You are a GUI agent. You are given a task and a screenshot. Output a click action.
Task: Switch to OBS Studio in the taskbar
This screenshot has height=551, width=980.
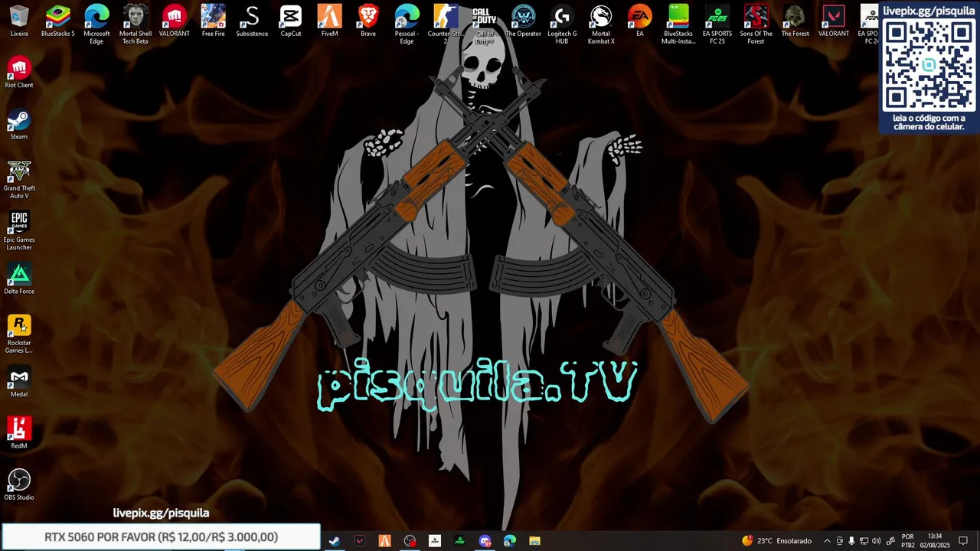(x=410, y=541)
